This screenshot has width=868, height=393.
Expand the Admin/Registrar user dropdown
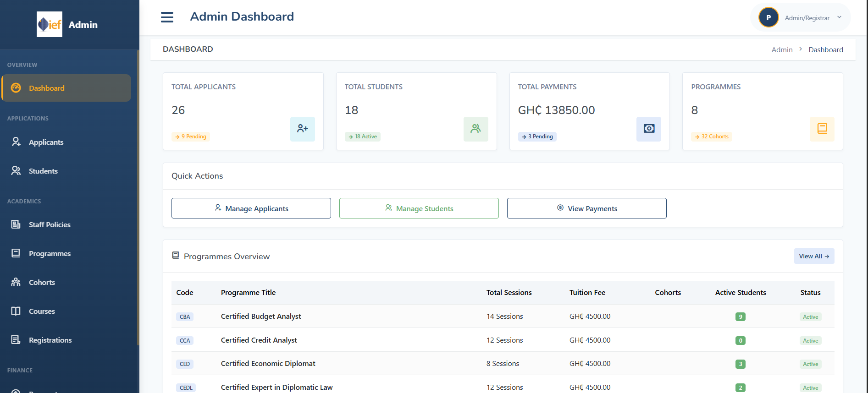pos(839,17)
